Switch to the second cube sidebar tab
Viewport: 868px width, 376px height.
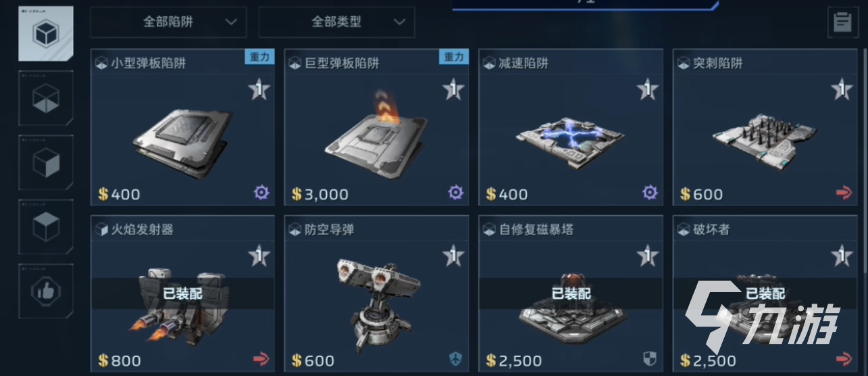[46, 98]
